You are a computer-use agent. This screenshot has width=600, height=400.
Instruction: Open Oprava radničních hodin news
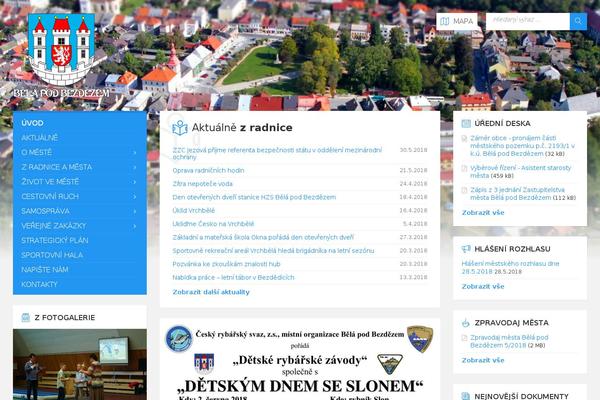point(208,170)
